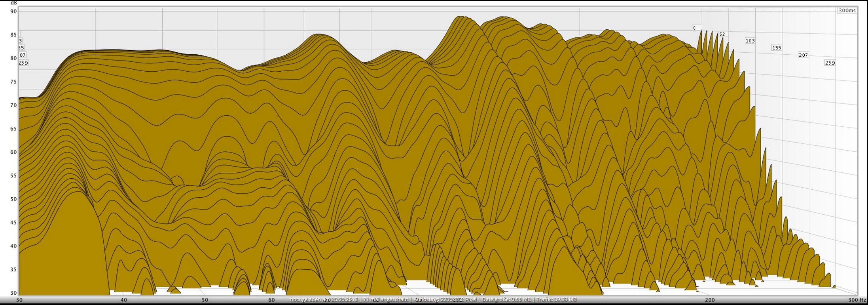Select the 103 ms time slice marker
Image resolution: width=868 pixels, height=305 pixels.
click(x=750, y=41)
